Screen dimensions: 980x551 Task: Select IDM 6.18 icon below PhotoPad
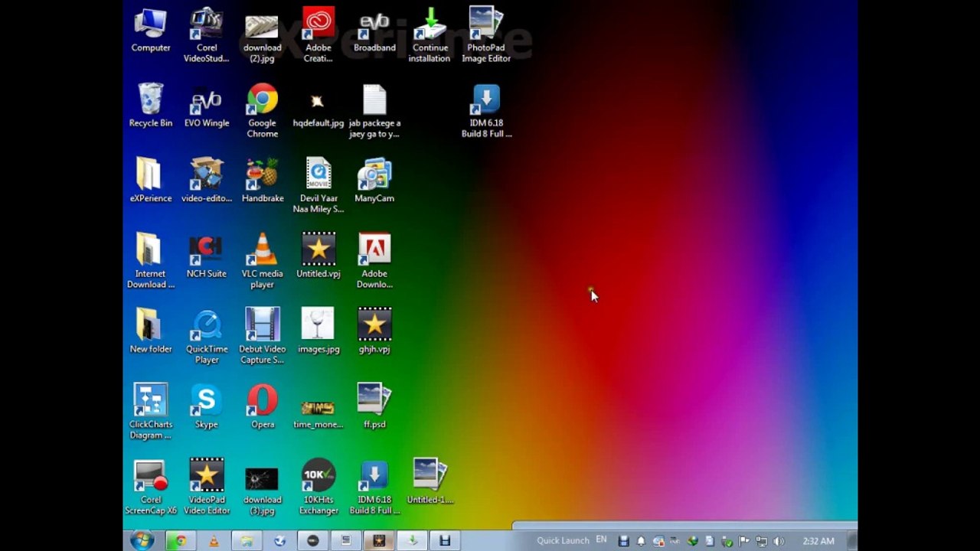pyautogui.click(x=485, y=111)
